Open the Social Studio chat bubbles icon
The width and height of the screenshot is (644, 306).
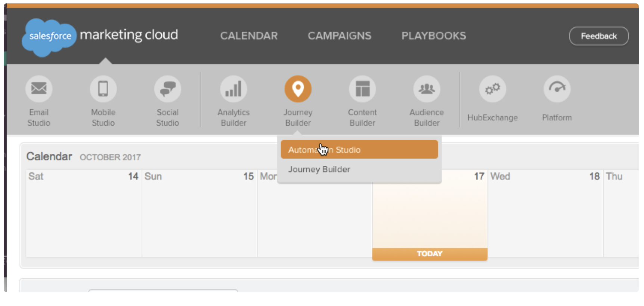tap(168, 89)
